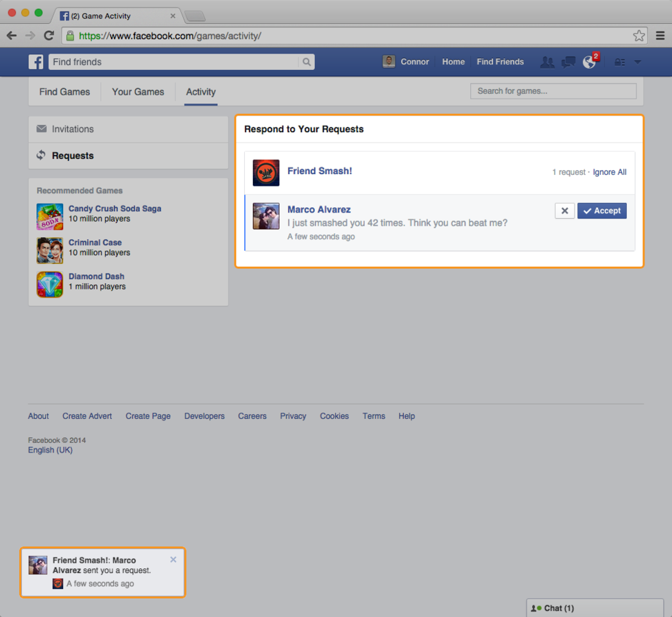Click the search magnifier icon

click(307, 62)
